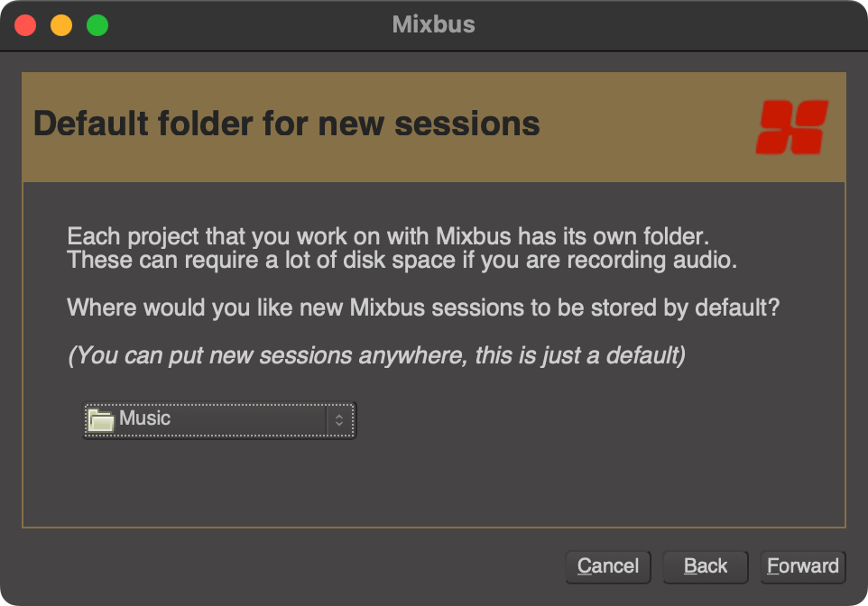This screenshot has width=868, height=606.
Task: Click the Mixbus title in the titlebar
Action: coord(434,24)
